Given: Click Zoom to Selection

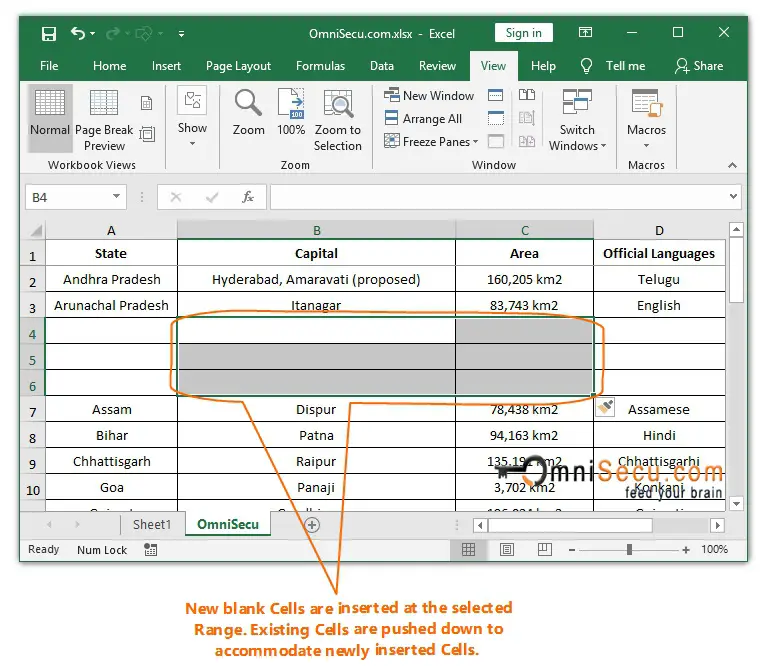Looking at the screenshot, I should [x=338, y=120].
